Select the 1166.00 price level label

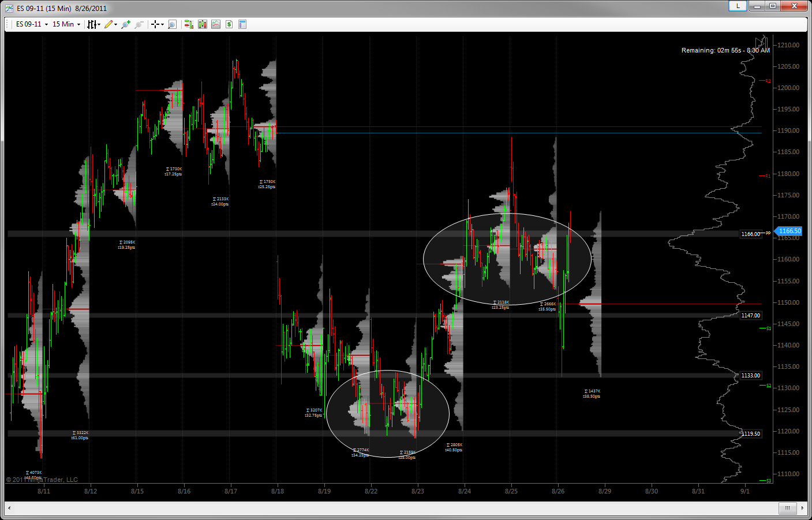click(751, 234)
